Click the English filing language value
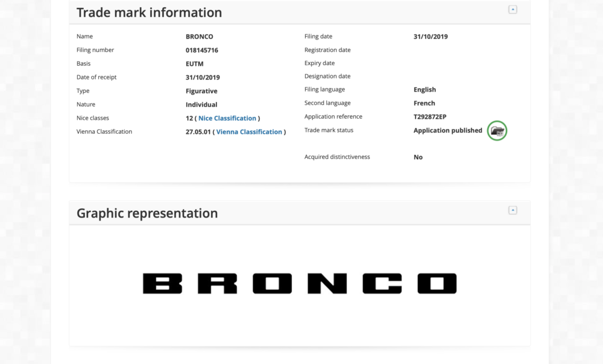 point(425,90)
